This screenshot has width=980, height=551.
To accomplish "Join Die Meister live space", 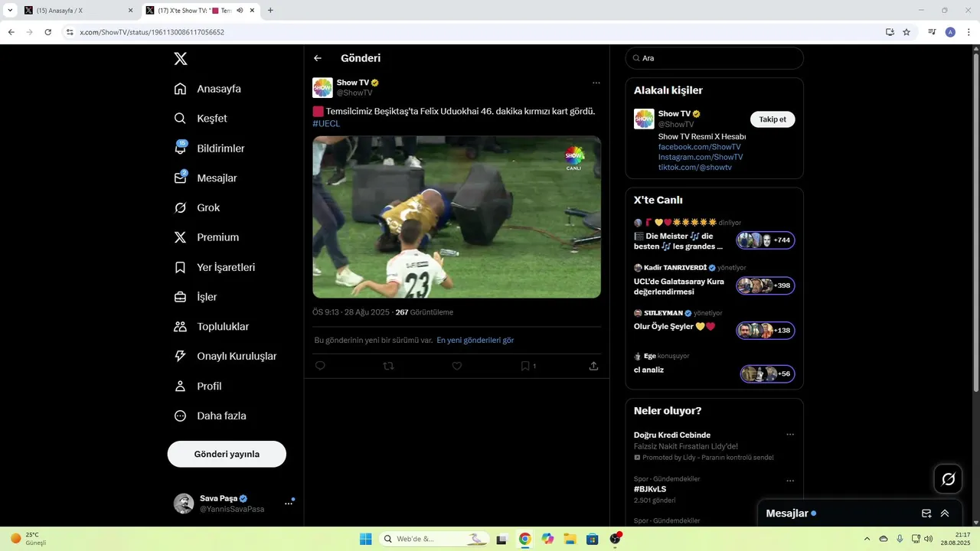I will point(766,240).
